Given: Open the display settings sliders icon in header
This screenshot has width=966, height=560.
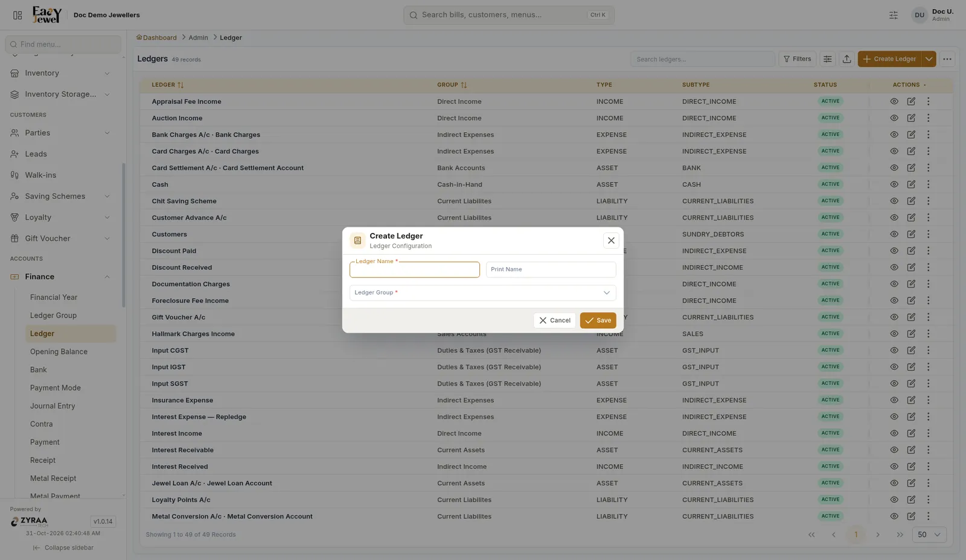Looking at the screenshot, I should (x=894, y=15).
